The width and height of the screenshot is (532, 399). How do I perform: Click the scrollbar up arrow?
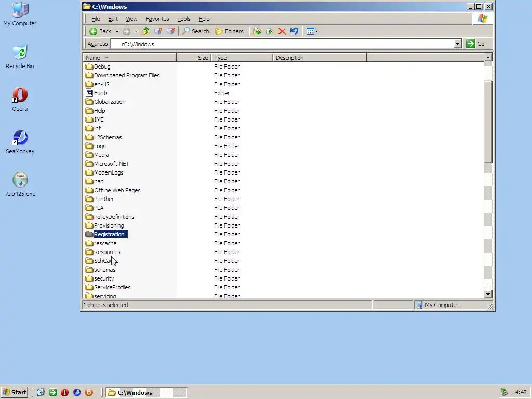488,57
